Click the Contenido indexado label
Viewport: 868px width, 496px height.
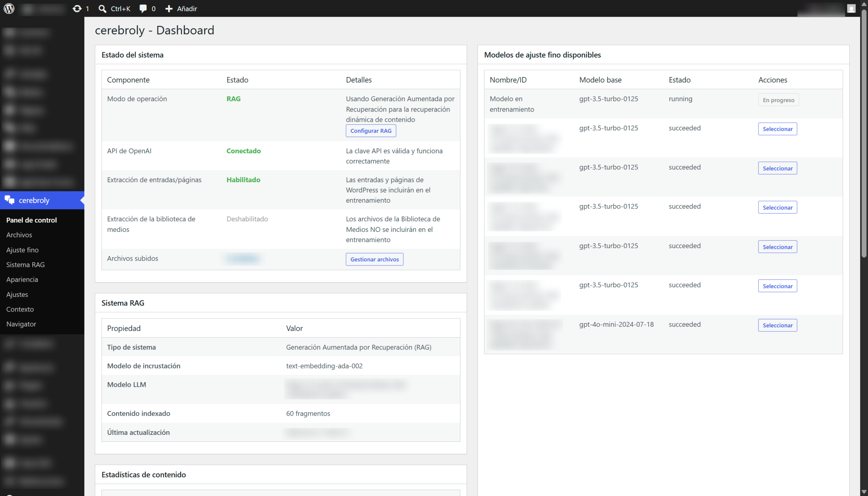tap(139, 414)
